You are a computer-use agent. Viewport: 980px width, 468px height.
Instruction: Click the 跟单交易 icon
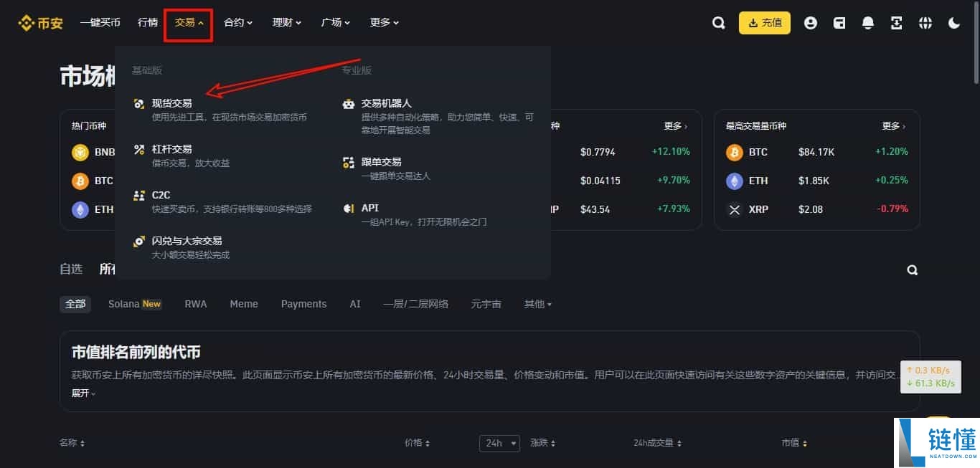coord(349,163)
